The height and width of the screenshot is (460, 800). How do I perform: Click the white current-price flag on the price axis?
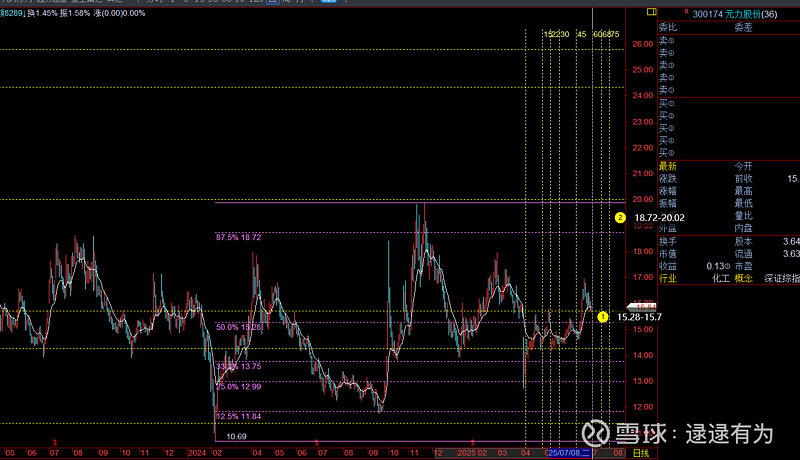[641, 306]
